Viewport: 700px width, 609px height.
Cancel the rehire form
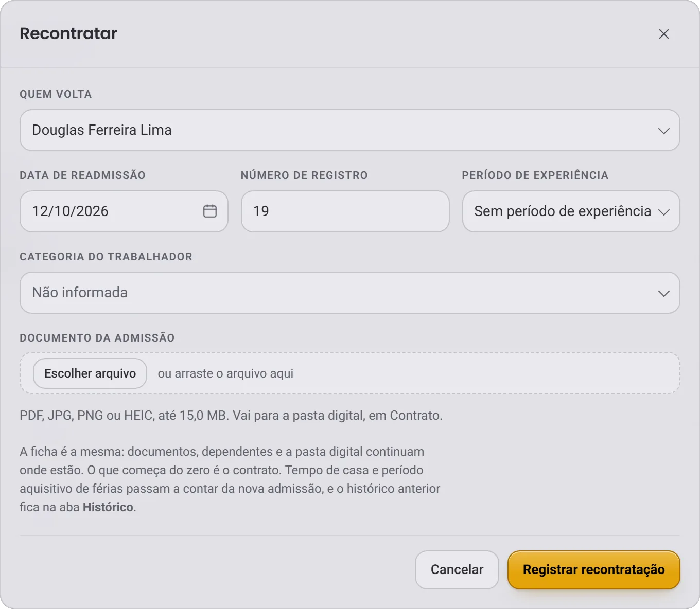tap(457, 570)
